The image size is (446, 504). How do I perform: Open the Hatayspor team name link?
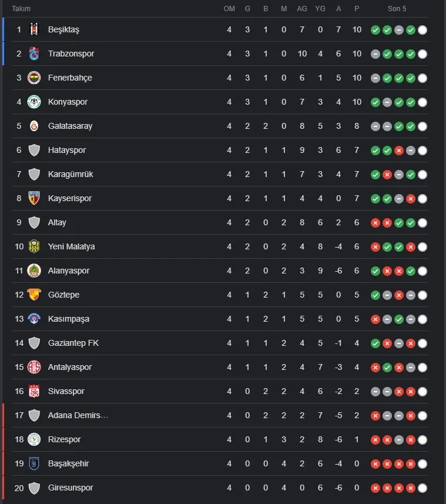[66, 150]
